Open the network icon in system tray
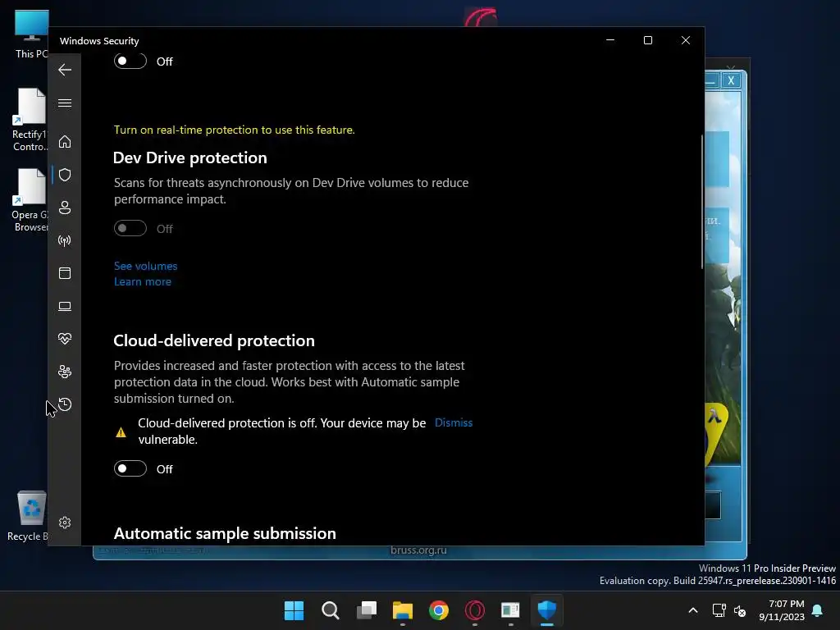 (719, 610)
